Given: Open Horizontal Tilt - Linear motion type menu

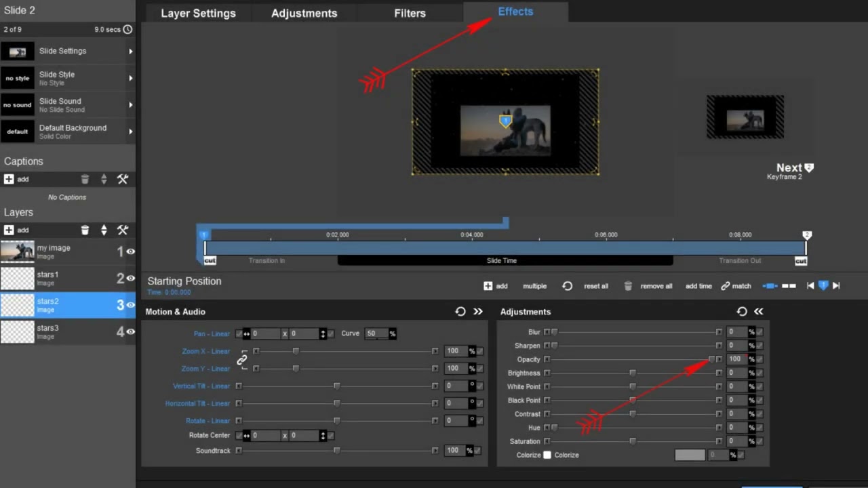Looking at the screenshot, I should [198, 403].
